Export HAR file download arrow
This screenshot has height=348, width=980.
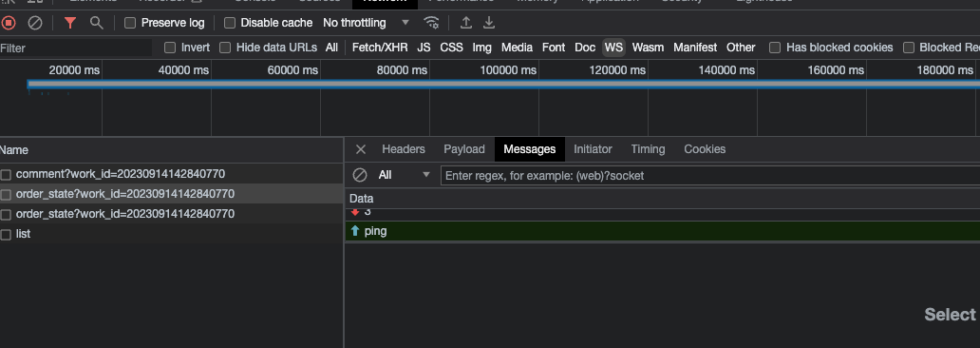point(489,23)
